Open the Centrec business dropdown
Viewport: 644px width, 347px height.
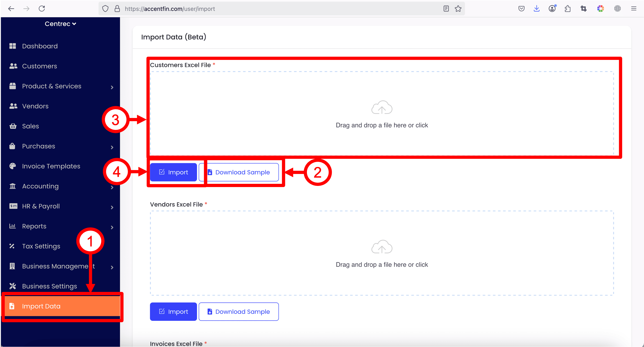tap(60, 24)
